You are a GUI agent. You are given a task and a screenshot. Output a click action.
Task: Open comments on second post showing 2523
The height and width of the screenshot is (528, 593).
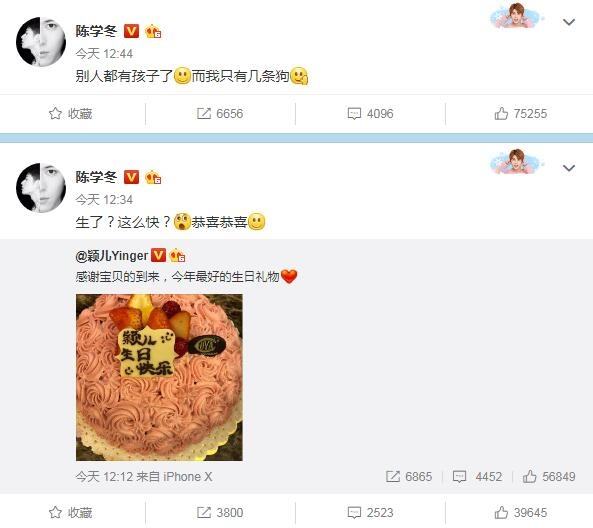(370, 512)
